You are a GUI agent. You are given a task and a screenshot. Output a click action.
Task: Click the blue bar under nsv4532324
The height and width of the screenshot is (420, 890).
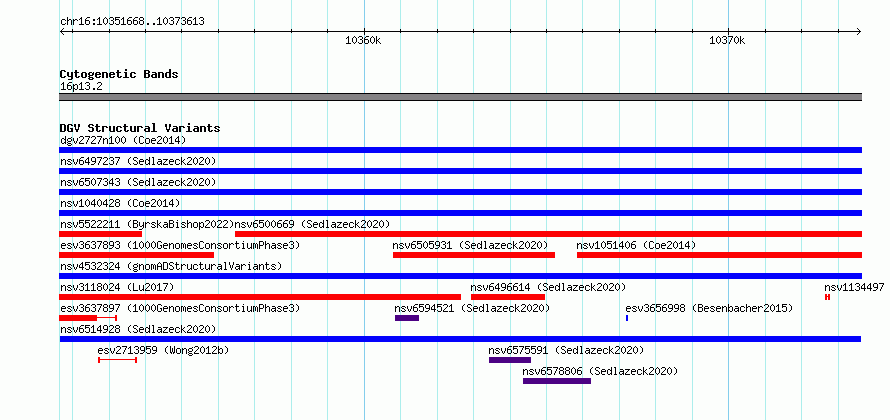(x=460, y=276)
